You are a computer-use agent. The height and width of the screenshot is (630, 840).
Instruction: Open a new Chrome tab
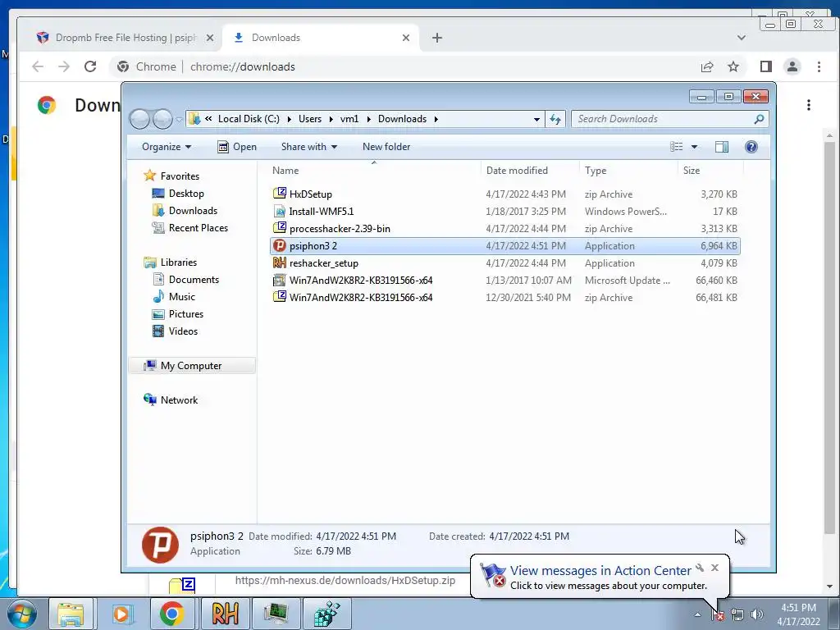437,38
